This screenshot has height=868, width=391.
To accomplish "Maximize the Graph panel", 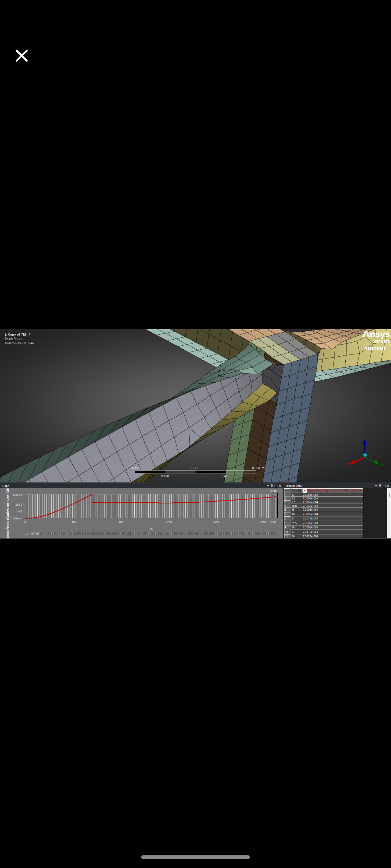I will coord(276,486).
